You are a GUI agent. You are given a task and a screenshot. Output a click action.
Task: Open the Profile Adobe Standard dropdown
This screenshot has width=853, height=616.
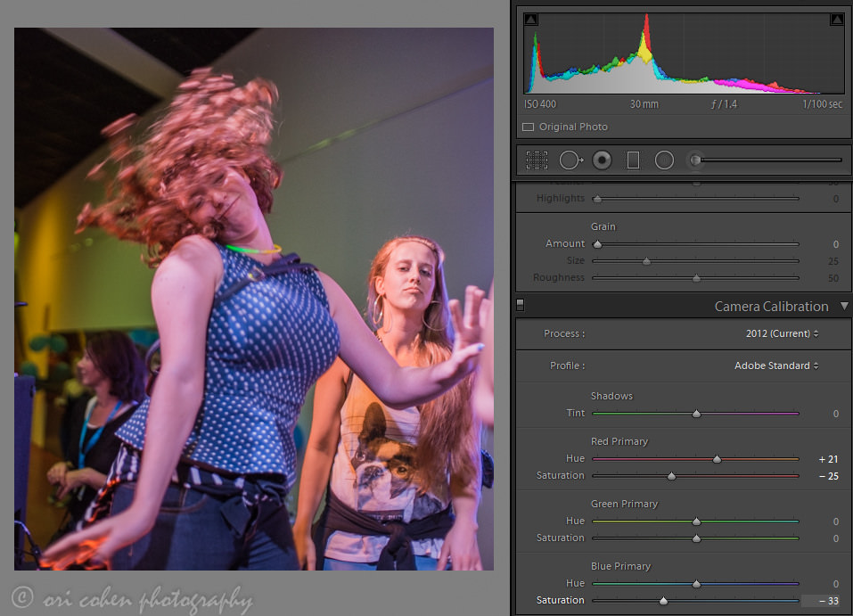(776, 365)
